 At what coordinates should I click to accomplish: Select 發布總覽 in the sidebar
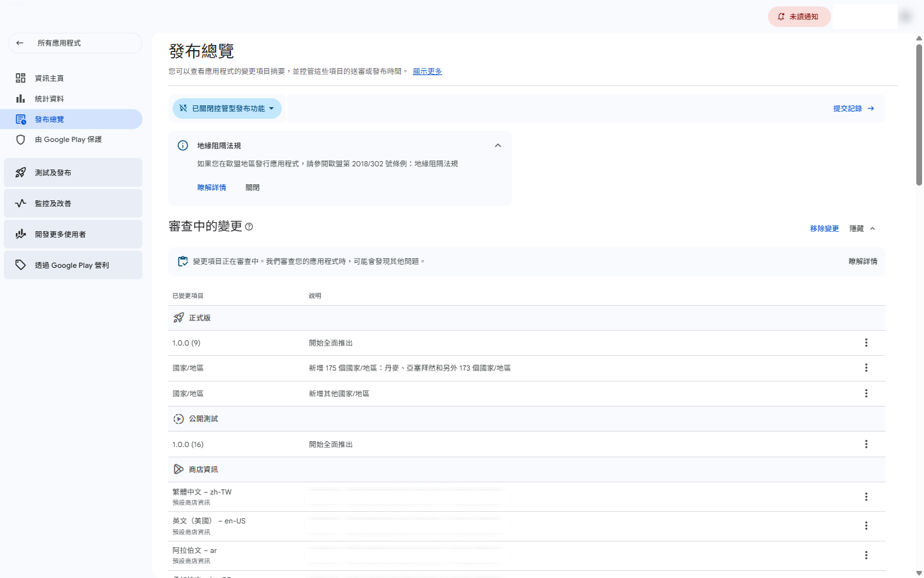(71, 119)
